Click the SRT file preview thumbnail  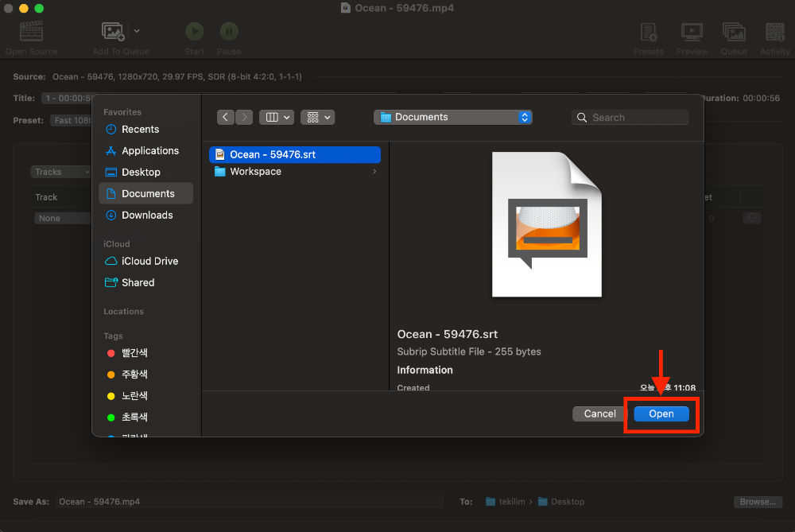point(547,224)
